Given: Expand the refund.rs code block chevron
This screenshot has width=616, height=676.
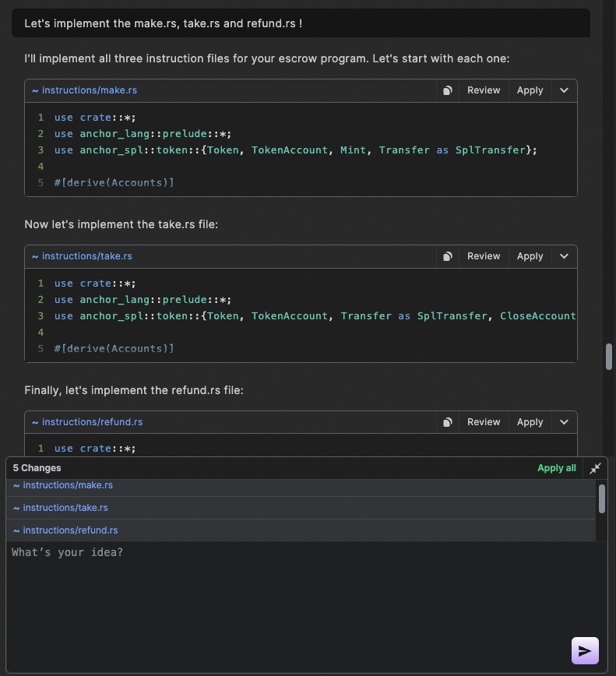Looking at the screenshot, I should [x=564, y=422].
